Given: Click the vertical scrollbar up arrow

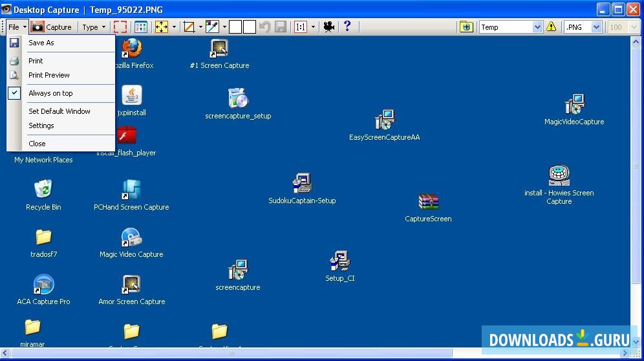Looking at the screenshot, I should 636,41.
